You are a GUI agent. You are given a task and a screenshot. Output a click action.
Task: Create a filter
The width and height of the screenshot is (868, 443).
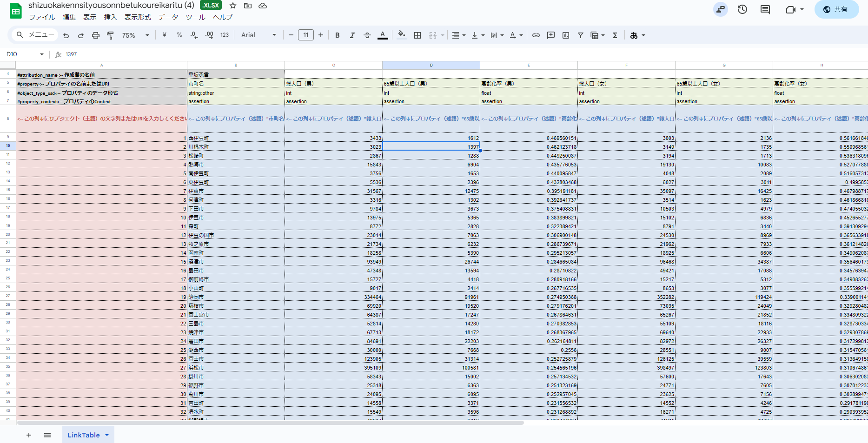(581, 35)
